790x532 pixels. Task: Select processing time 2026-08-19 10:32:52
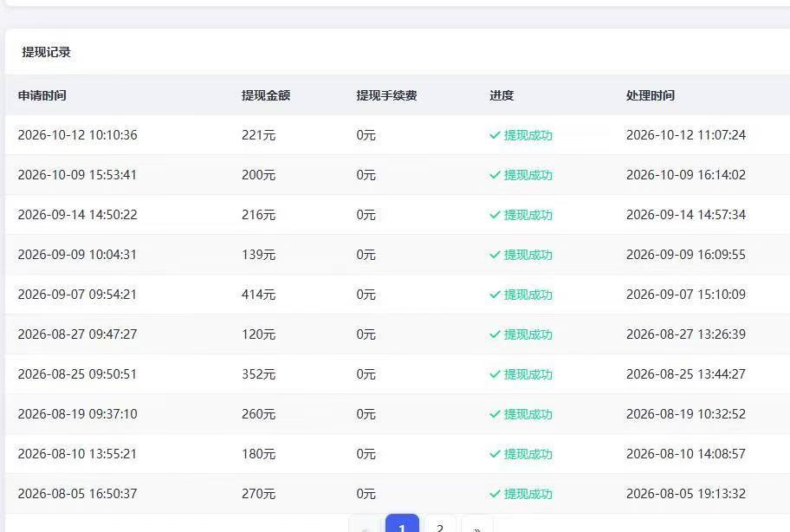686,413
